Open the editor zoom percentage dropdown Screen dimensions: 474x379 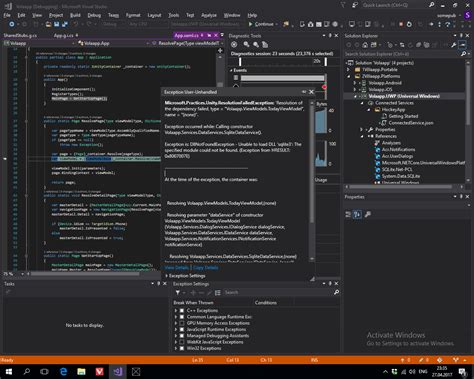point(22,274)
